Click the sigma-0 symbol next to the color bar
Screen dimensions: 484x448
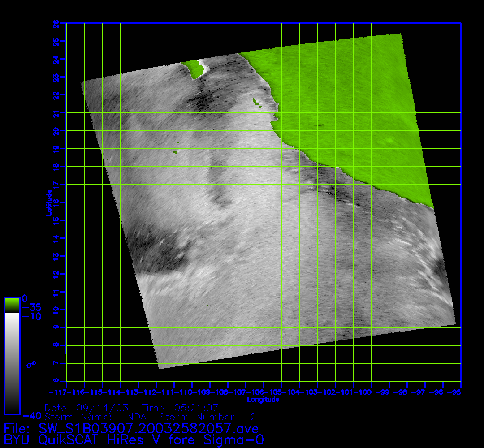point(30,365)
